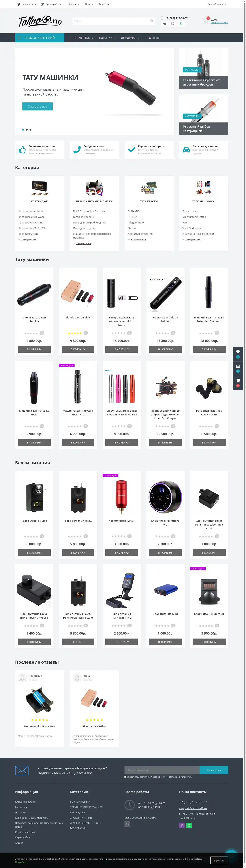Click the magnifier search icon
246x868 pixels.
coord(151,21)
